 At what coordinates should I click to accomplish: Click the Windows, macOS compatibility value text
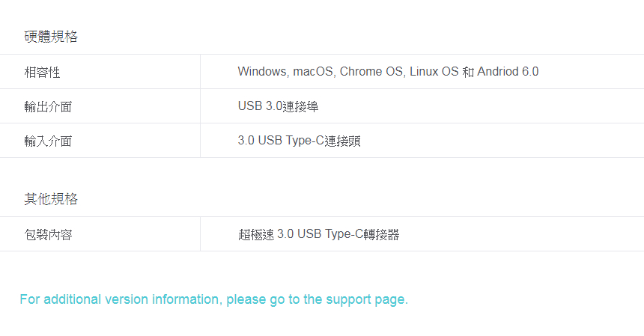[x=388, y=72]
